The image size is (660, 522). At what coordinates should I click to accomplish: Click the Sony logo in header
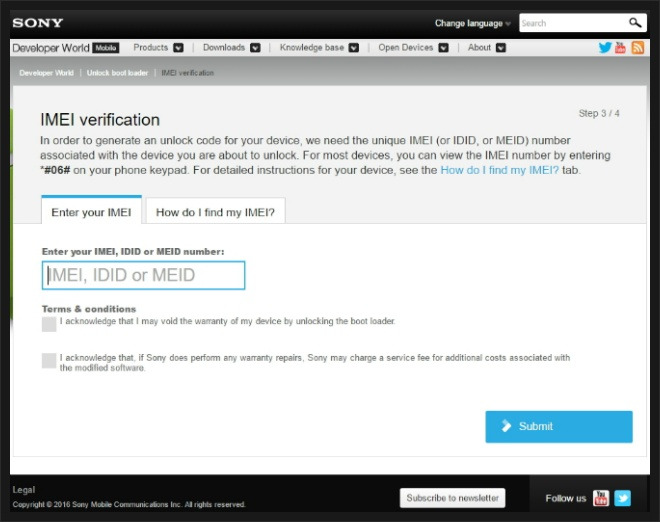(37, 23)
